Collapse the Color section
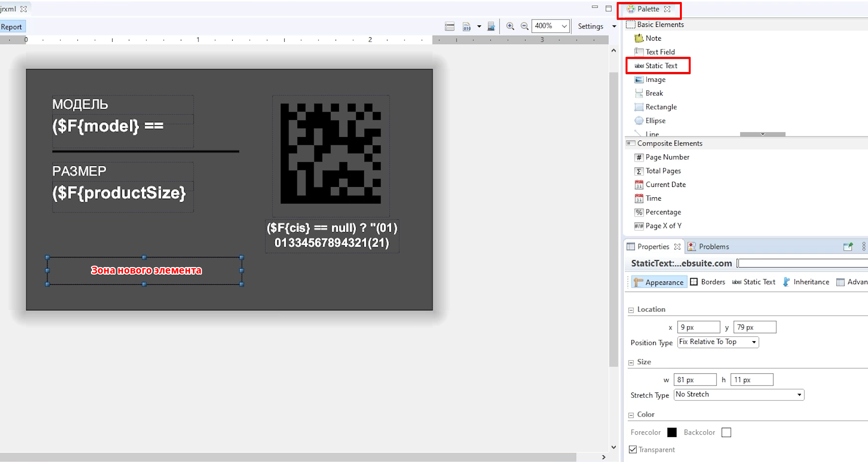The image size is (868, 462). point(631,415)
